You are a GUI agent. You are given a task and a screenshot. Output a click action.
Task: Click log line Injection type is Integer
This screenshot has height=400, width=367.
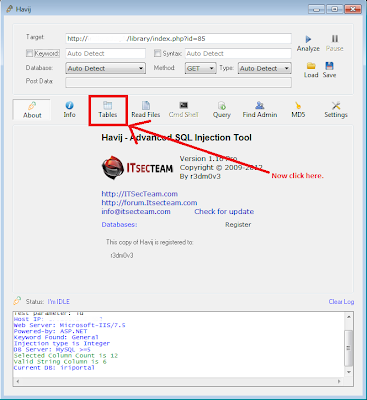click(62, 343)
